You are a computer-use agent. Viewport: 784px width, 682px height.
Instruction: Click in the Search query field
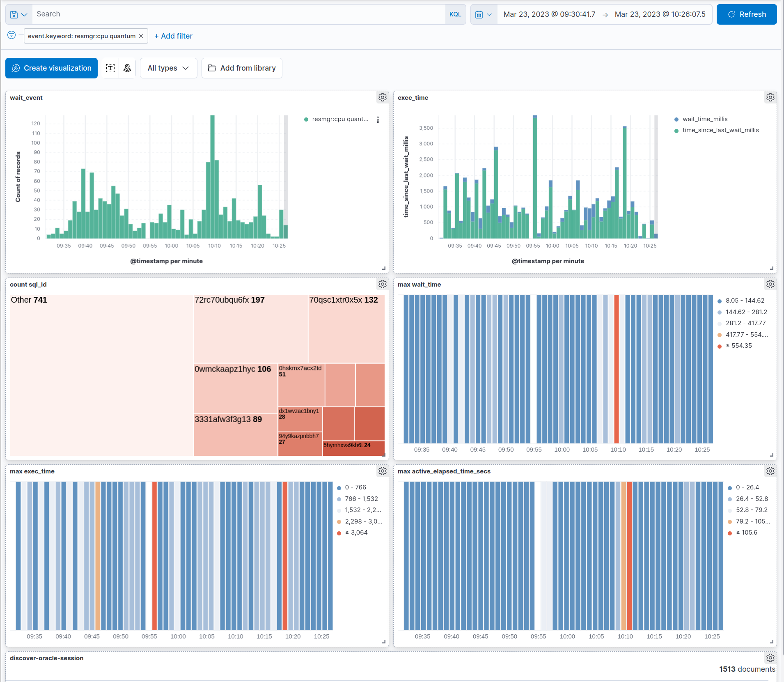238,14
